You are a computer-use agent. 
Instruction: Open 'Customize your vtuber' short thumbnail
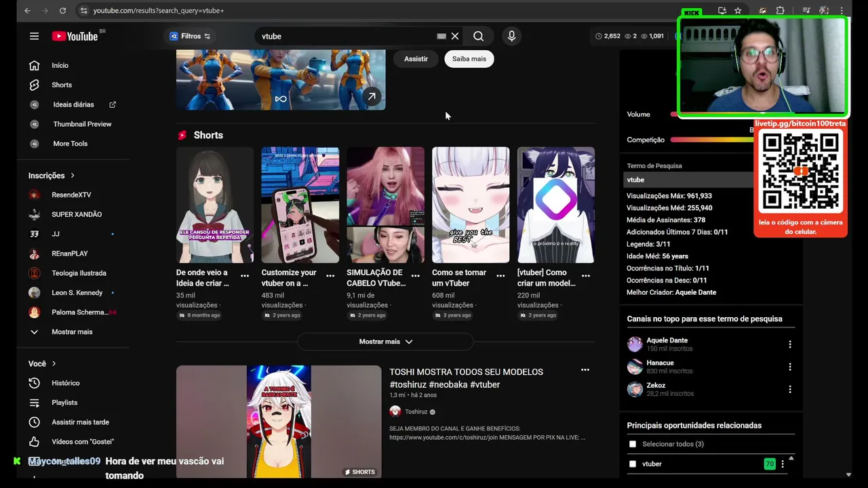click(300, 205)
